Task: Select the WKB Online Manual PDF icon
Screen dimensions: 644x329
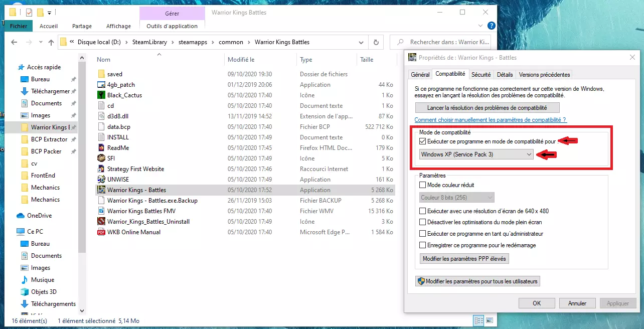Action: 101,232
